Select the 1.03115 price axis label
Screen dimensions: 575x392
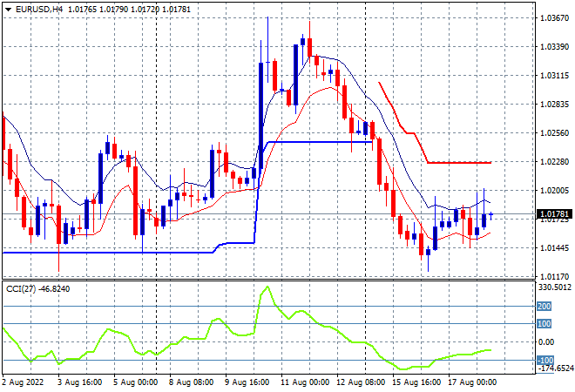coord(554,76)
